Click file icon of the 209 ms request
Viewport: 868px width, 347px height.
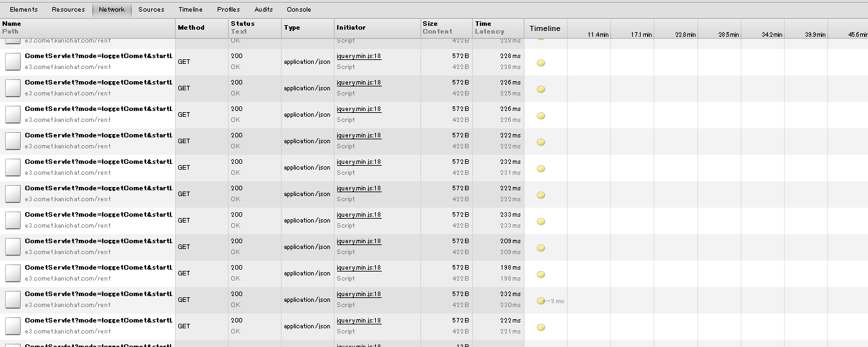pos(14,246)
